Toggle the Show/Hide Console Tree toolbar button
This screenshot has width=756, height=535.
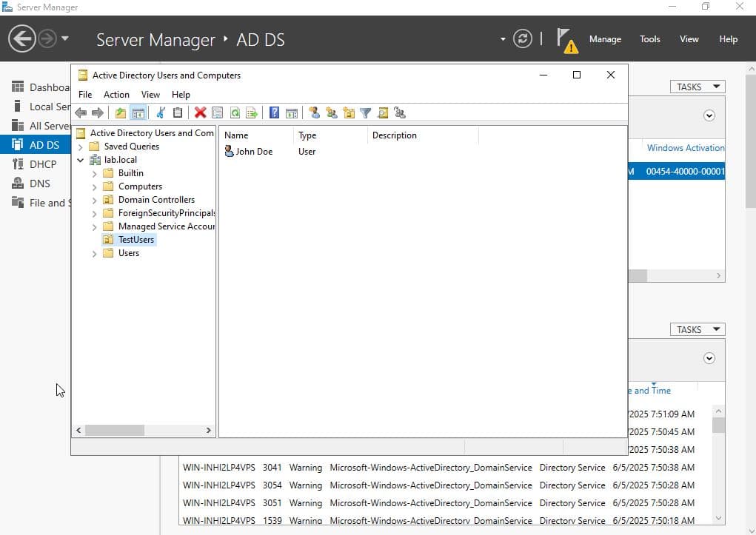137,112
